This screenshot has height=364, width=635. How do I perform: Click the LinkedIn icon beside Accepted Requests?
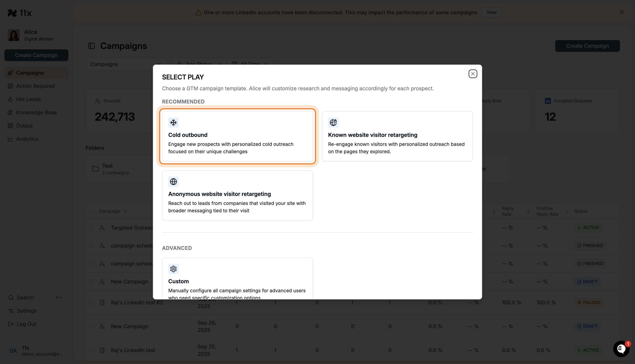pyautogui.click(x=548, y=101)
